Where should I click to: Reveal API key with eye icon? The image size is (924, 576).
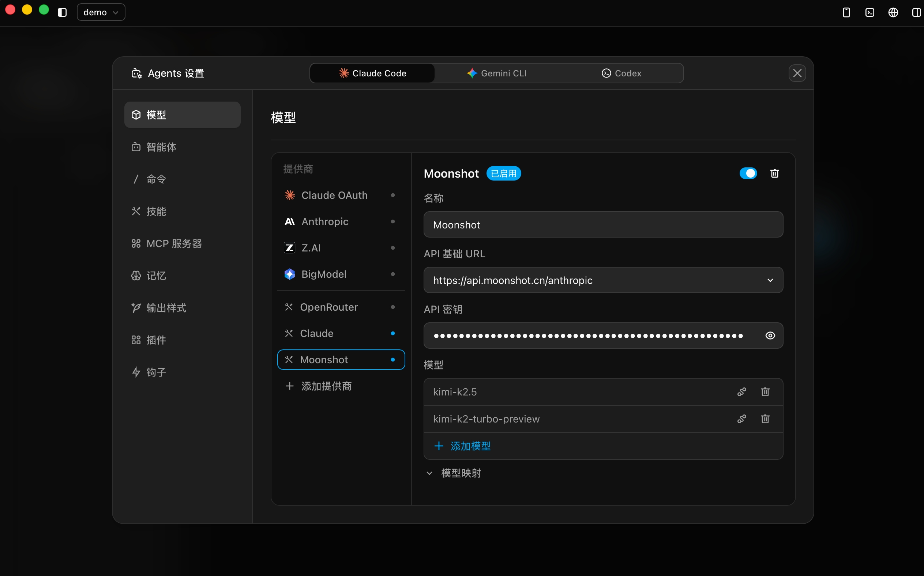pyautogui.click(x=770, y=335)
